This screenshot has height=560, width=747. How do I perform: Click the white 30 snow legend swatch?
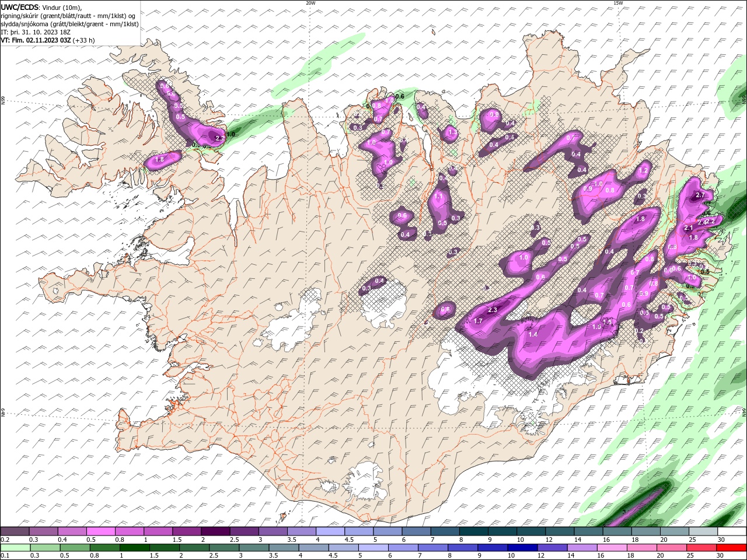(732, 531)
